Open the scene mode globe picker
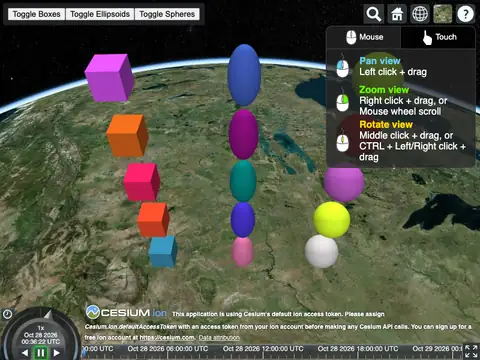 (x=420, y=14)
